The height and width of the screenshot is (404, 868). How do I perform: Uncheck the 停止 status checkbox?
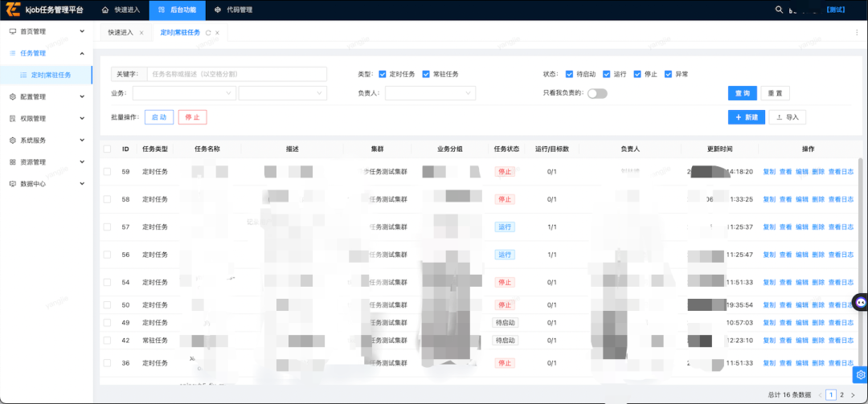point(637,74)
